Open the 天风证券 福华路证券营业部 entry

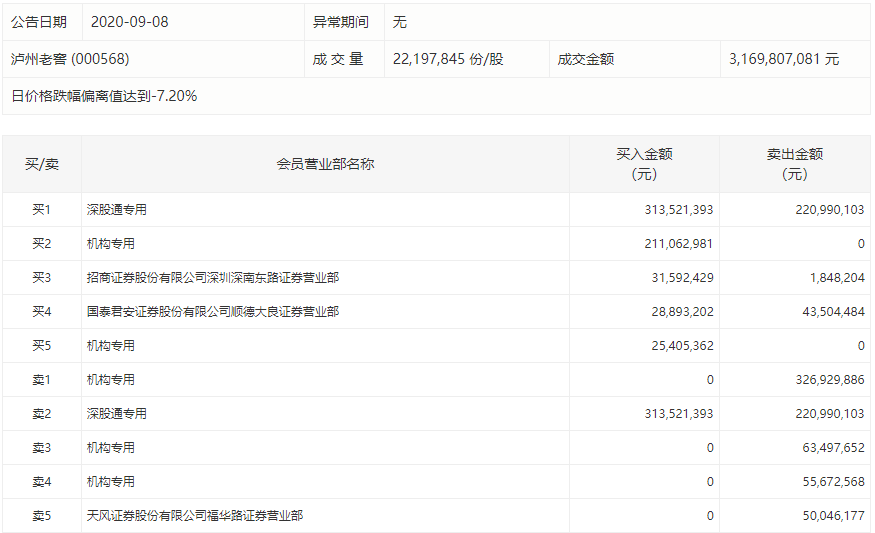(195, 516)
